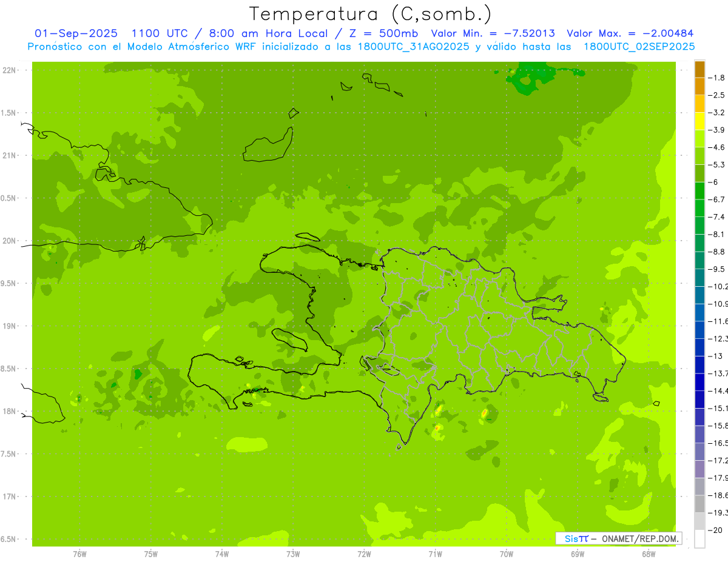Click the "-7.4" colorbar value
The height and width of the screenshot is (562, 728).
[x=716, y=216]
